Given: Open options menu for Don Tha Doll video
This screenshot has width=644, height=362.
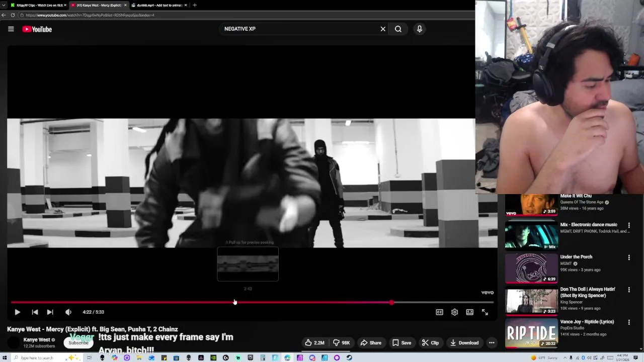Looking at the screenshot, I should pos(629,290).
